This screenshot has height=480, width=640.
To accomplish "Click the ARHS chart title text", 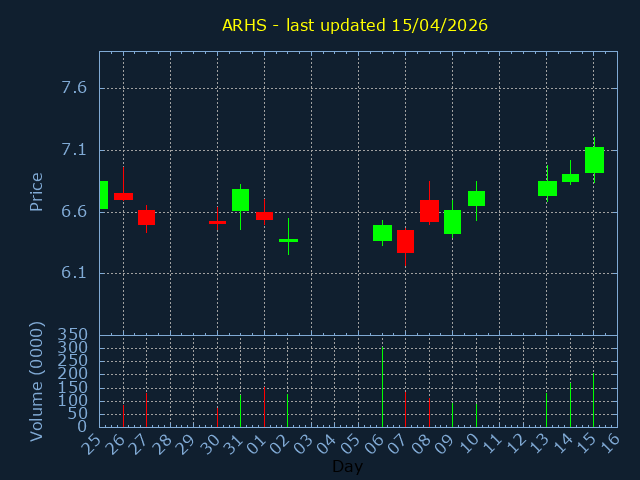I will [x=355, y=25].
